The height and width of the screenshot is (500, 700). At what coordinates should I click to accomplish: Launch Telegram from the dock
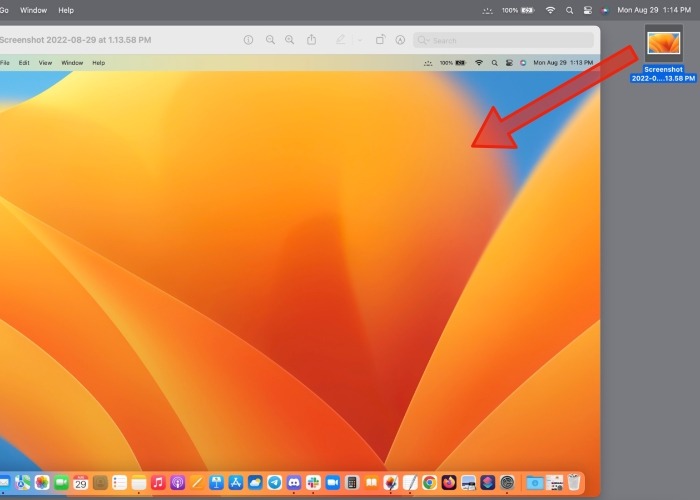pos(275,483)
